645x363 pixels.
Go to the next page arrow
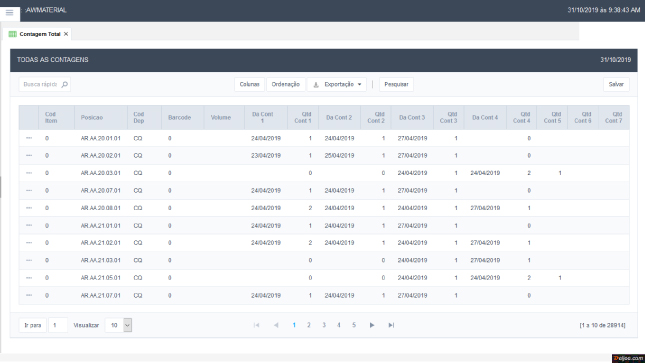pos(372,325)
